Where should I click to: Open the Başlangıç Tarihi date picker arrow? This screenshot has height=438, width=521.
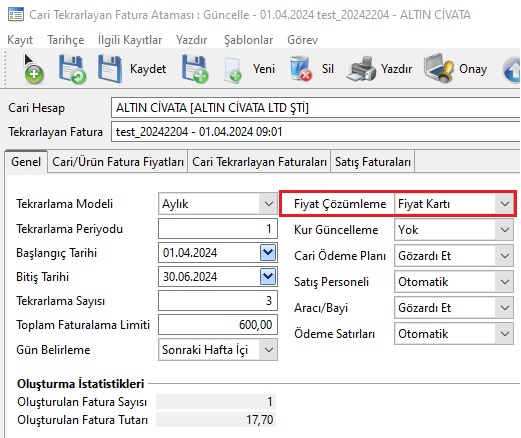click(x=268, y=253)
